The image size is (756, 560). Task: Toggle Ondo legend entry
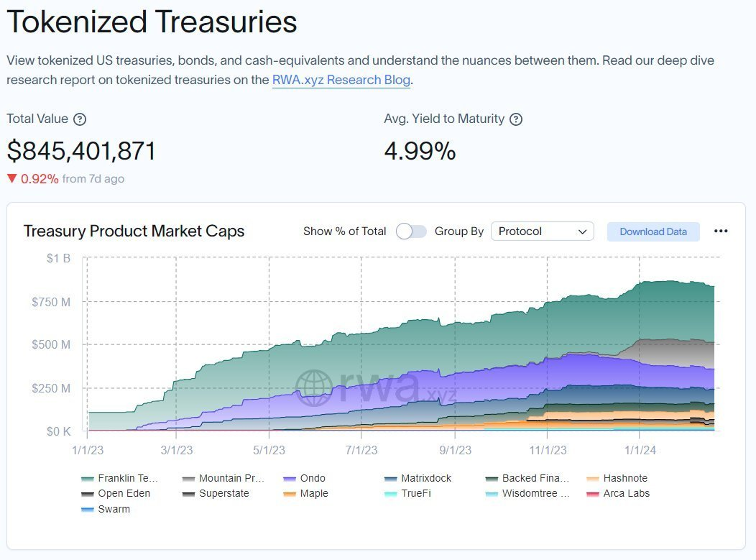tap(304, 478)
